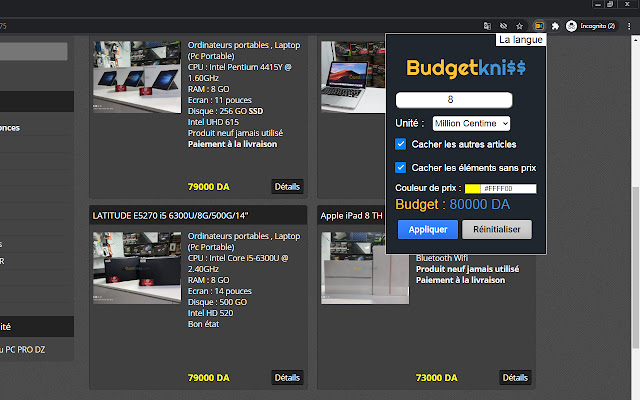The image size is (640, 400).
Task: Click the Bon état text
Action: tap(203, 324)
